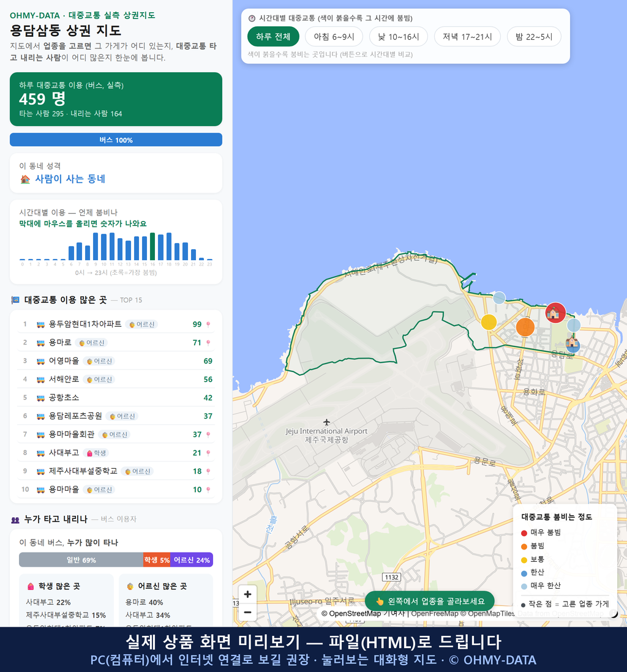Click the green 459 명 daily usage card
627x672 pixels.
[116, 99]
